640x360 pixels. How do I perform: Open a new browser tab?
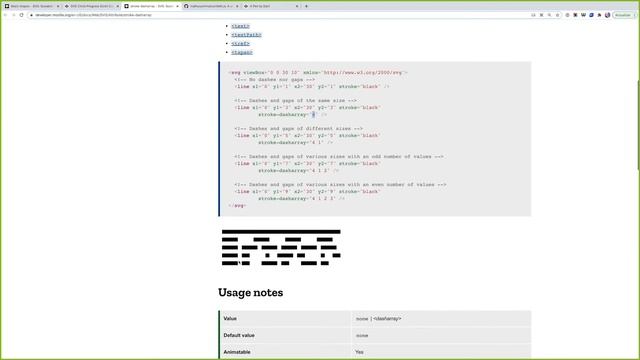pos(306,6)
